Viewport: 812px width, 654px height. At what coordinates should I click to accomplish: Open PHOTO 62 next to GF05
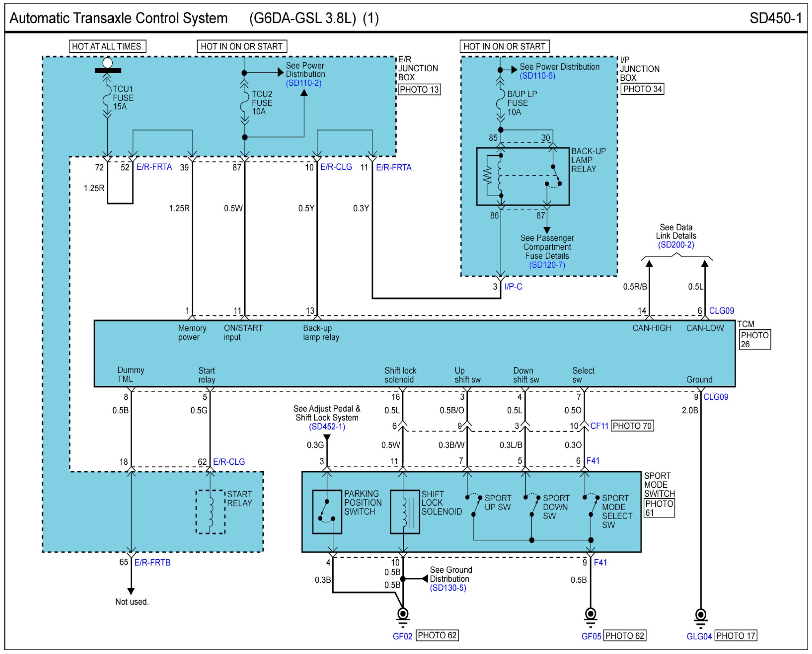pos(625,636)
